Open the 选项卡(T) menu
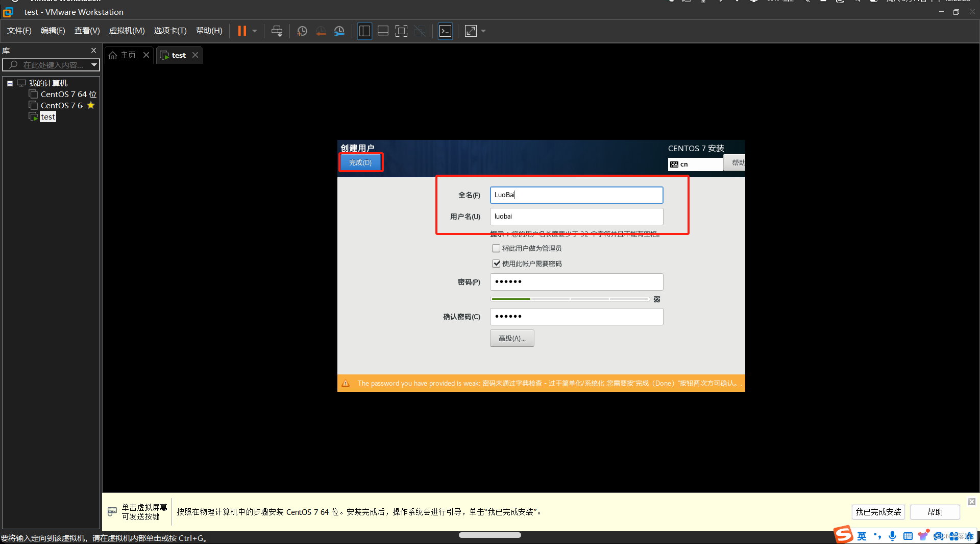The image size is (980, 544). [170, 31]
